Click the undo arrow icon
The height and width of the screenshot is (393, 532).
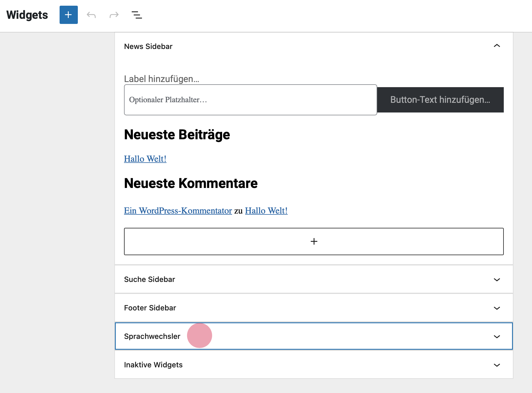(x=91, y=15)
